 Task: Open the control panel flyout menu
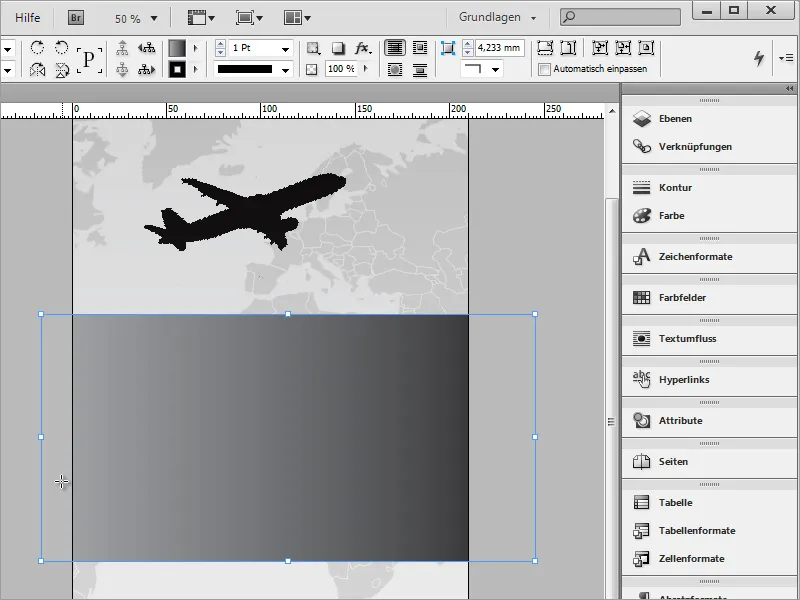786,58
